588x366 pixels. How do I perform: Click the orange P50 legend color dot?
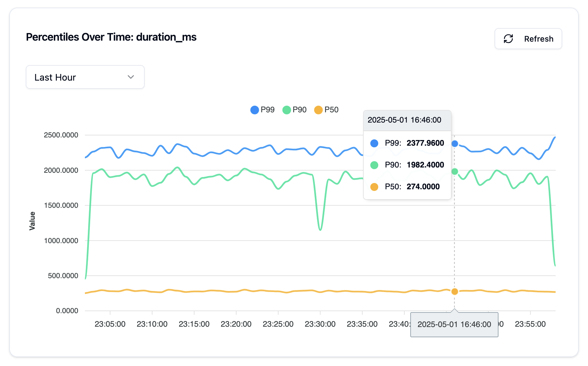[318, 110]
